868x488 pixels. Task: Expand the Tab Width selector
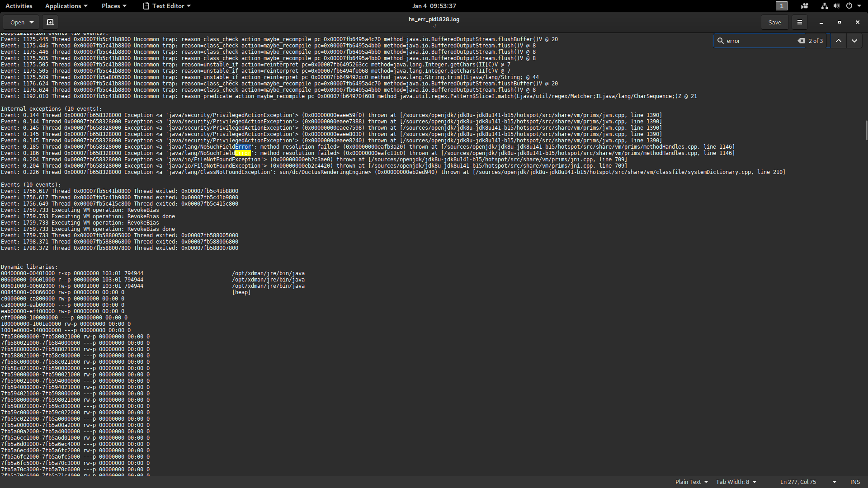(x=736, y=482)
